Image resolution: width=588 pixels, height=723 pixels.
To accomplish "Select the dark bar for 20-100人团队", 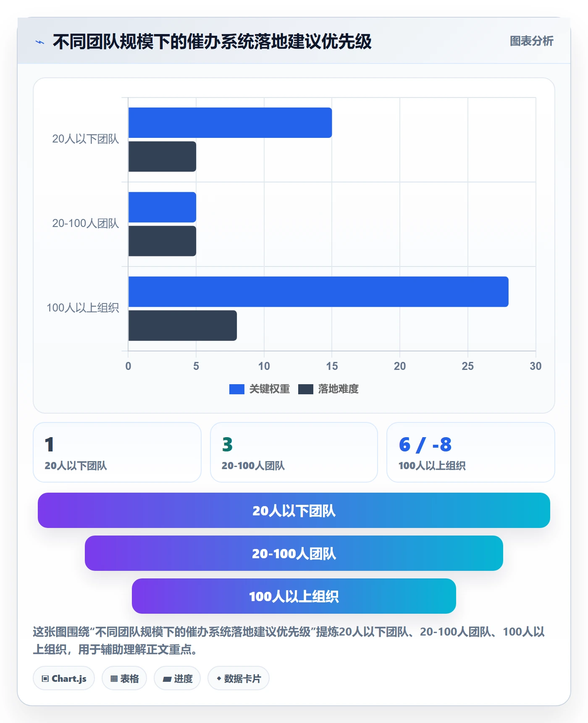I will coord(162,241).
